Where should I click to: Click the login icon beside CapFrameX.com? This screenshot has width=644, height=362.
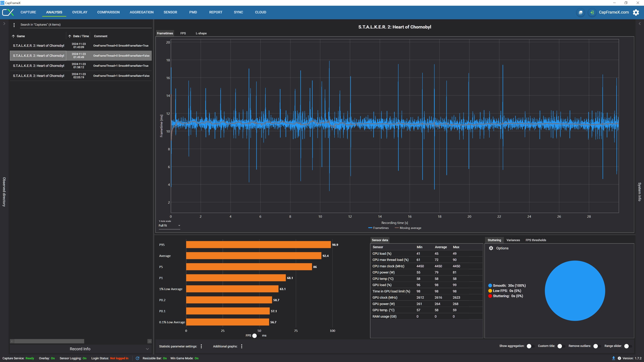[592, 12]
